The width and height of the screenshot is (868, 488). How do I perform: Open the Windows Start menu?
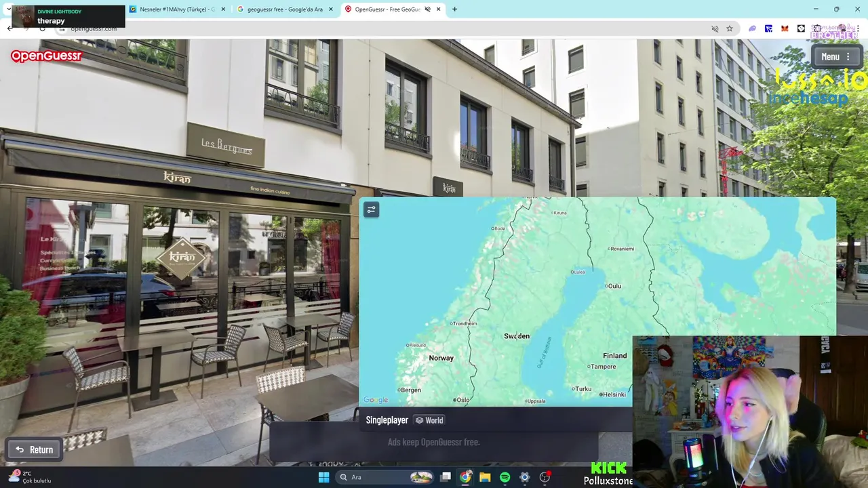tap(323, 477)
